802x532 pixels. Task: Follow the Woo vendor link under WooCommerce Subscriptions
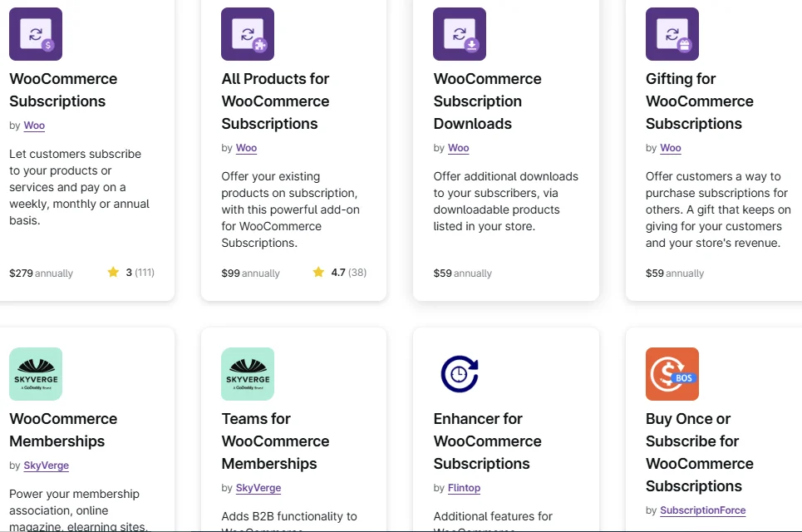(x=34, y=126)
